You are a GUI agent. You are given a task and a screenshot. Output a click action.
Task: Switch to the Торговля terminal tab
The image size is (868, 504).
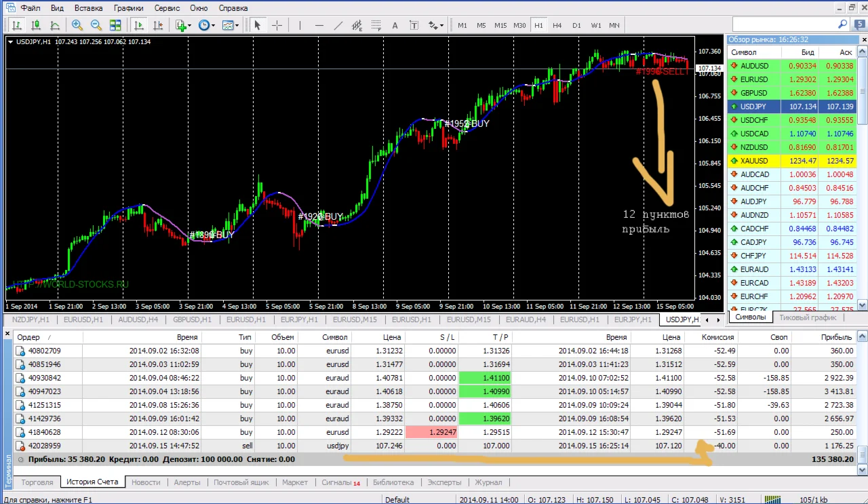click(37, 482)
